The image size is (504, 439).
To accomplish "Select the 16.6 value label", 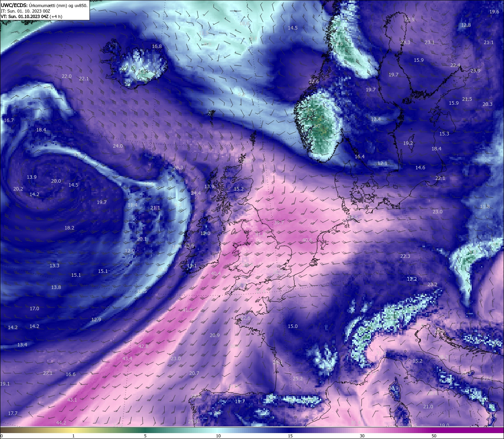I will point(70,374).
